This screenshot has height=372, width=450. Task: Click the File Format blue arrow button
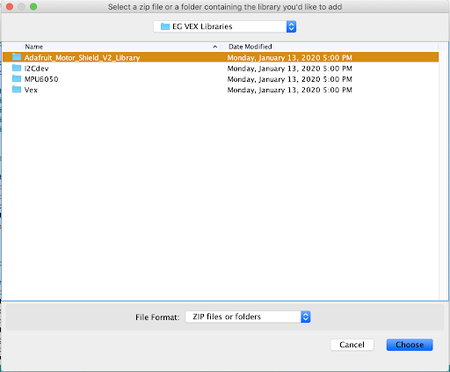tap(305, 317)
